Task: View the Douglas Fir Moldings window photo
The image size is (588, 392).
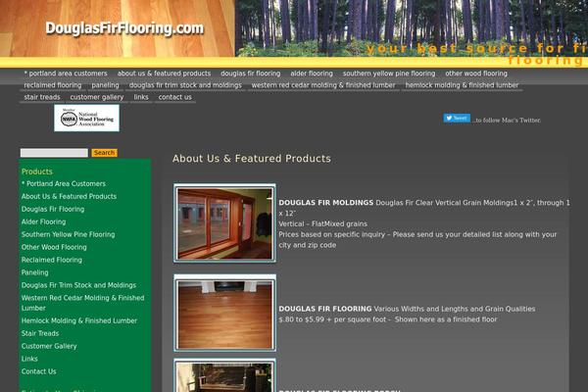Action: [x=224, y=223]
